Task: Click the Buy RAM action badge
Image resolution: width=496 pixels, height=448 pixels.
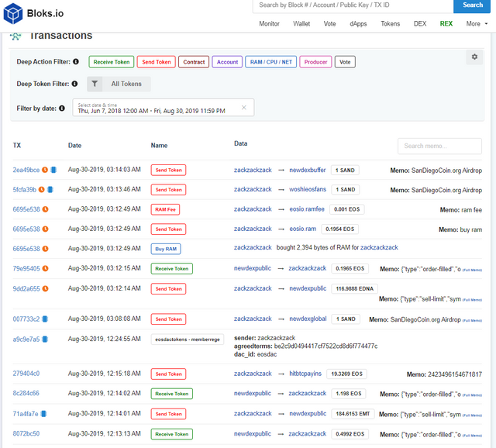Action: tap(166, 249)
